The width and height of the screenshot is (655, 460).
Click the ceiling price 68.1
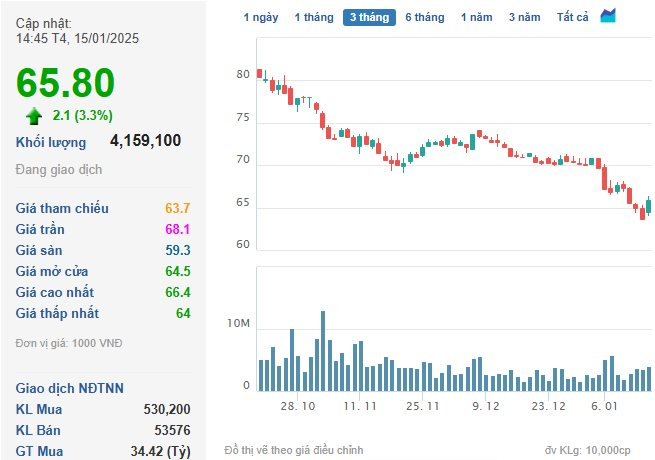point(178,229)
